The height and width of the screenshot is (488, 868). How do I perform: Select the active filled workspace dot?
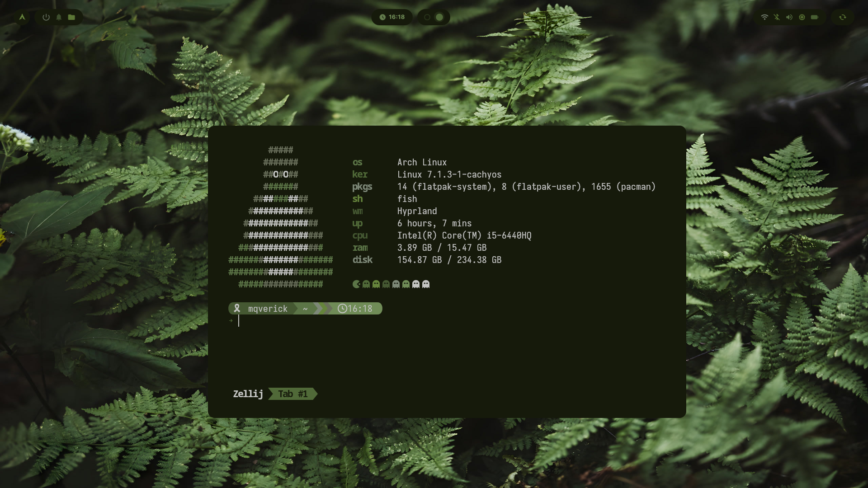pyautogui.click(x=439, y=17)
